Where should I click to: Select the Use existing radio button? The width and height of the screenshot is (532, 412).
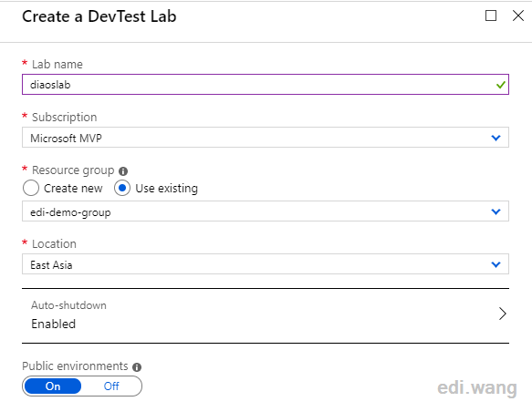122,188
